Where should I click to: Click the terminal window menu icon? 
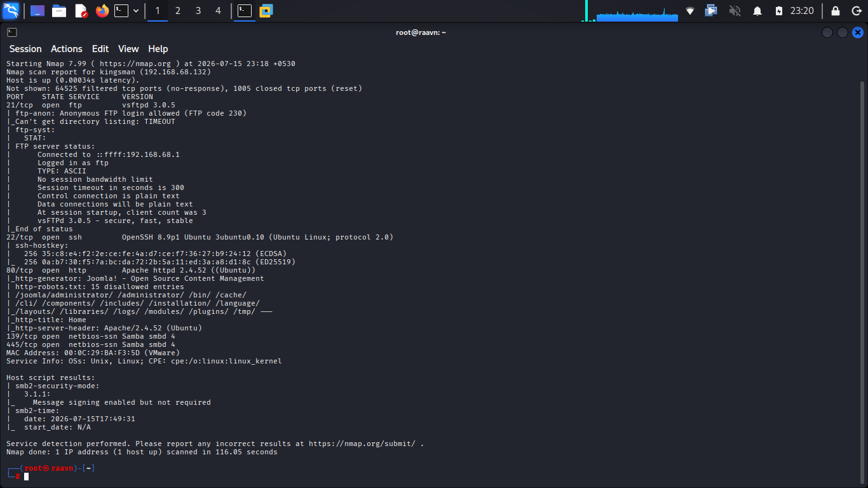click(x=12, y=32)
